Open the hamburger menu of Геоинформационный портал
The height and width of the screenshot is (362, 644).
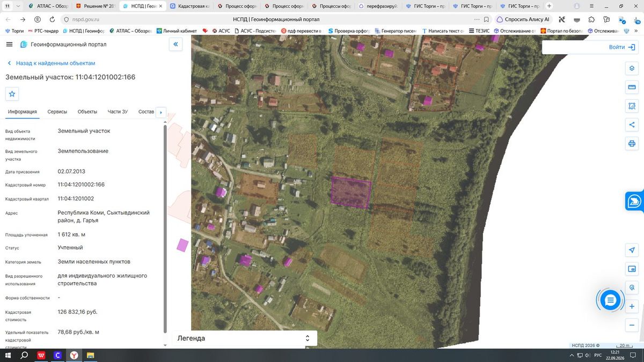pos(10,45)
